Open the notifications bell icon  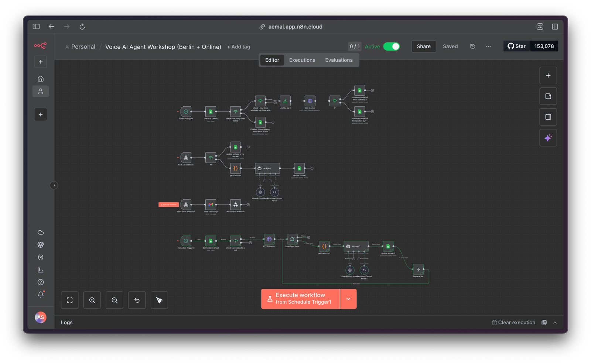point(41,294)
